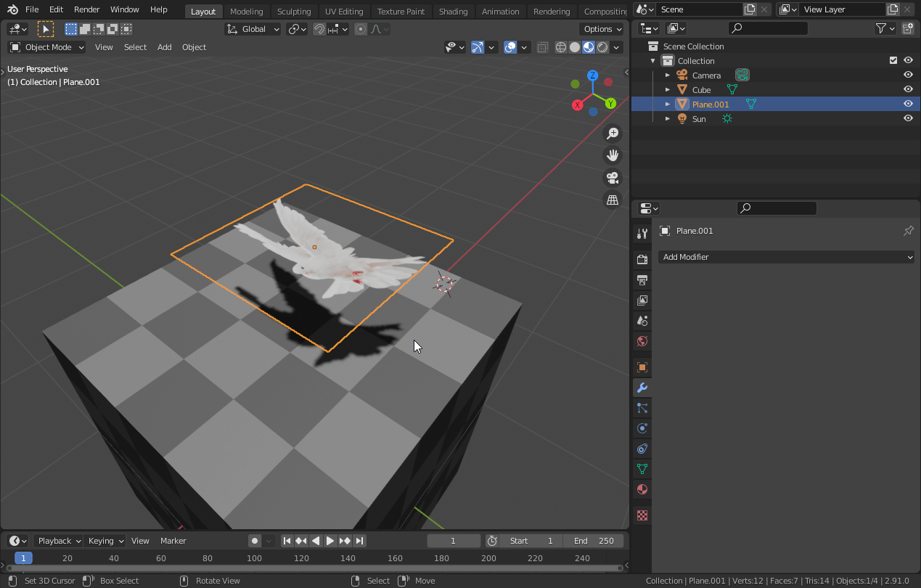Viewport: 921px width, 588px height.
Task: Click the Blender logo menu icon
Action: tap(13, 9)
